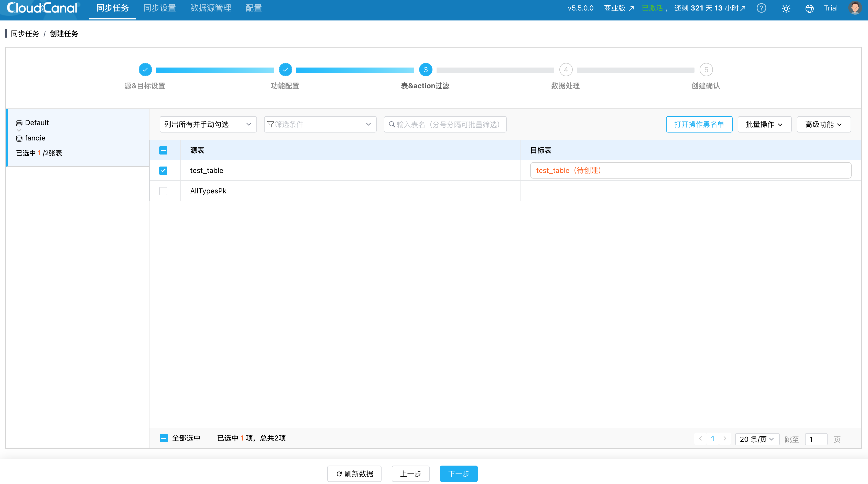Select the Default database icon

(x=19, y=123)
